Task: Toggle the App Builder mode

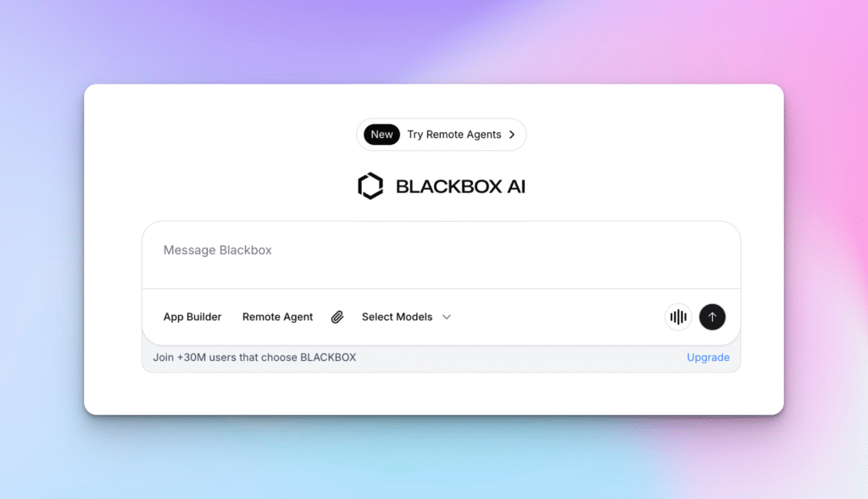Action: click(192, 317)
